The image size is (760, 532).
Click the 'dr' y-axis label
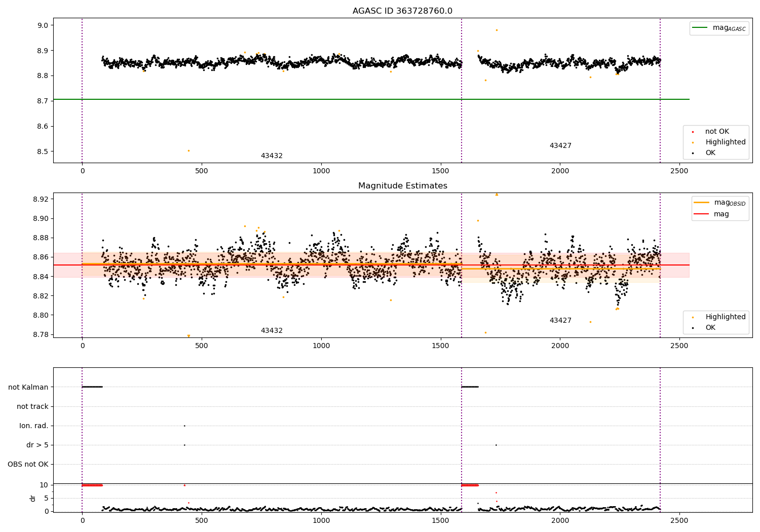click(33, 498)
